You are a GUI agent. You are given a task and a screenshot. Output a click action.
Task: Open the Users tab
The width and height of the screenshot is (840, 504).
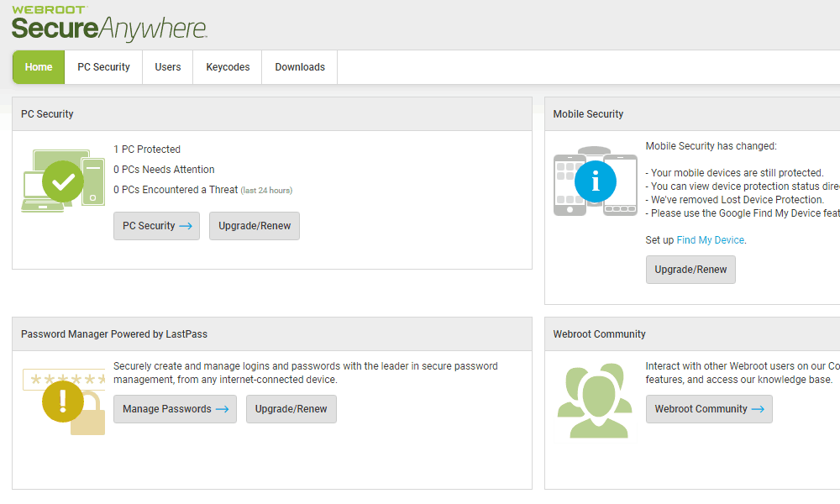coord(168,67)
